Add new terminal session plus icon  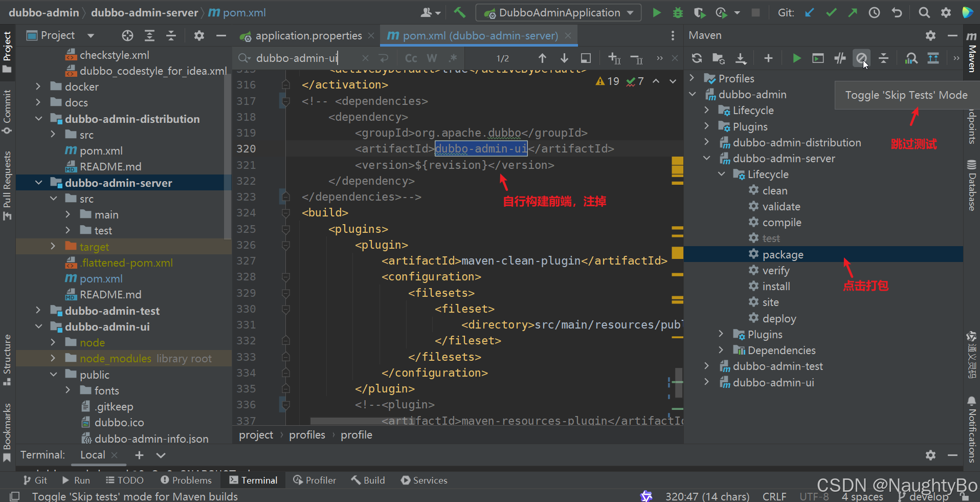139,455
